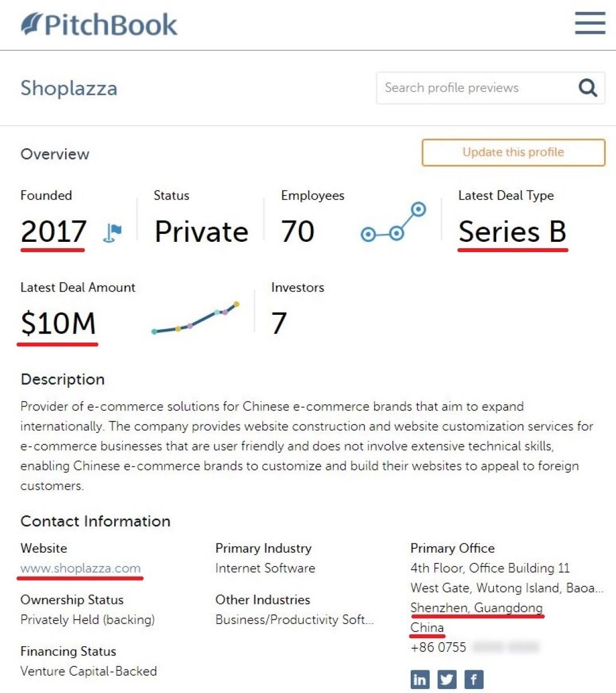Open the Facebook social icon
The image size is (616, 693).
(x=473, y=679)
